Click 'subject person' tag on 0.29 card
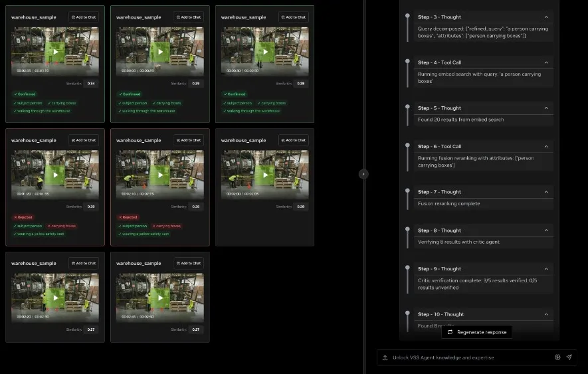The image size is (588, 374). coord(133,103)
